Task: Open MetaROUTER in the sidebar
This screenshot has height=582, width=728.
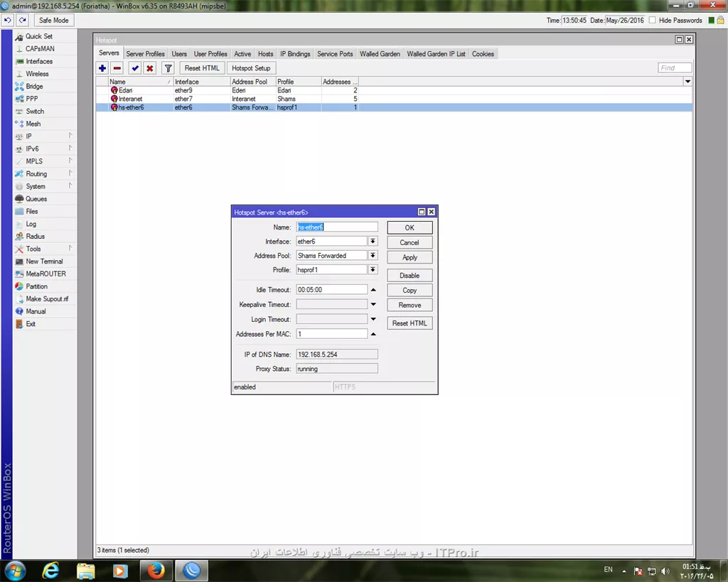Action: point(45,274)
